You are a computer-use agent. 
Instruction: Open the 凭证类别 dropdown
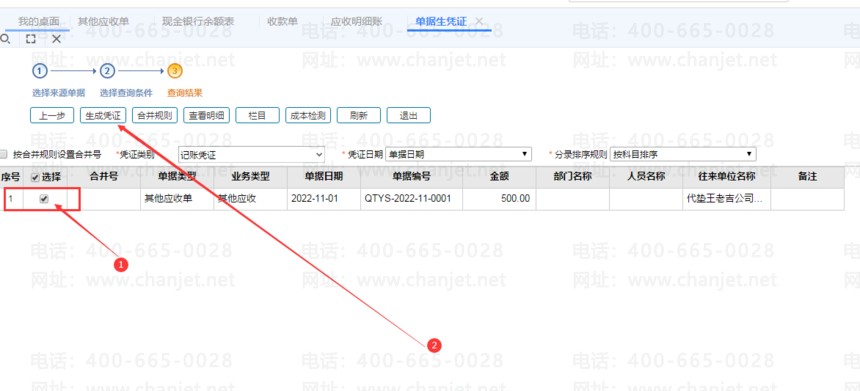click(x=251, y=155)
